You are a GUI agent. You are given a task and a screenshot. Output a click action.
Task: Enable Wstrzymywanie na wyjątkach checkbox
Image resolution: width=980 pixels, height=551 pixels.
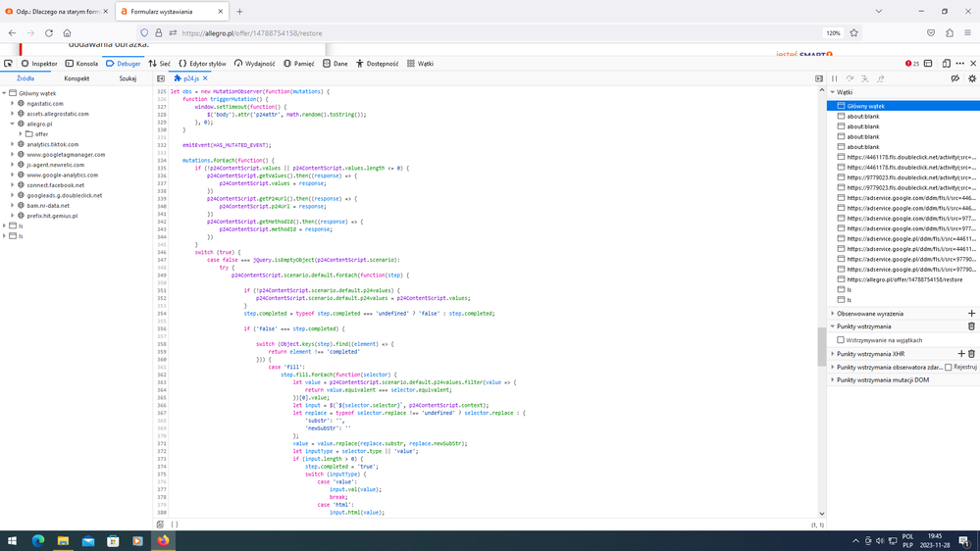point(841,340)
